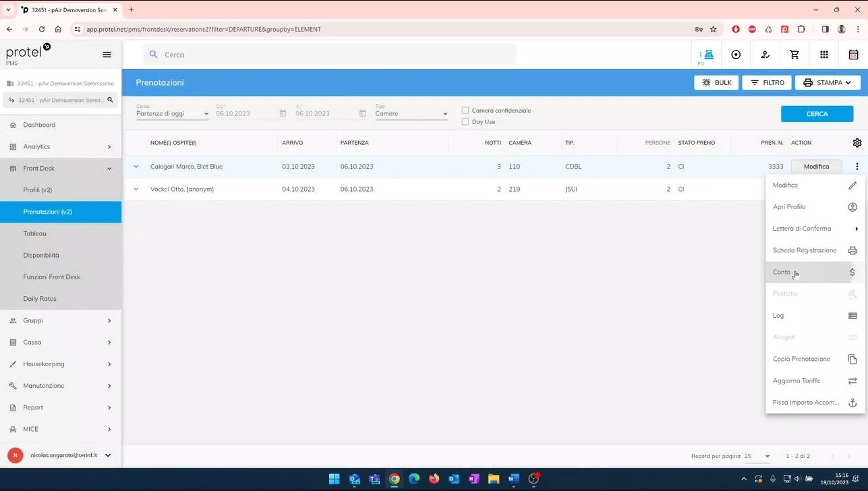Check the Day Use option
This screenshot has width=868, height=491.
click(465, 121)
